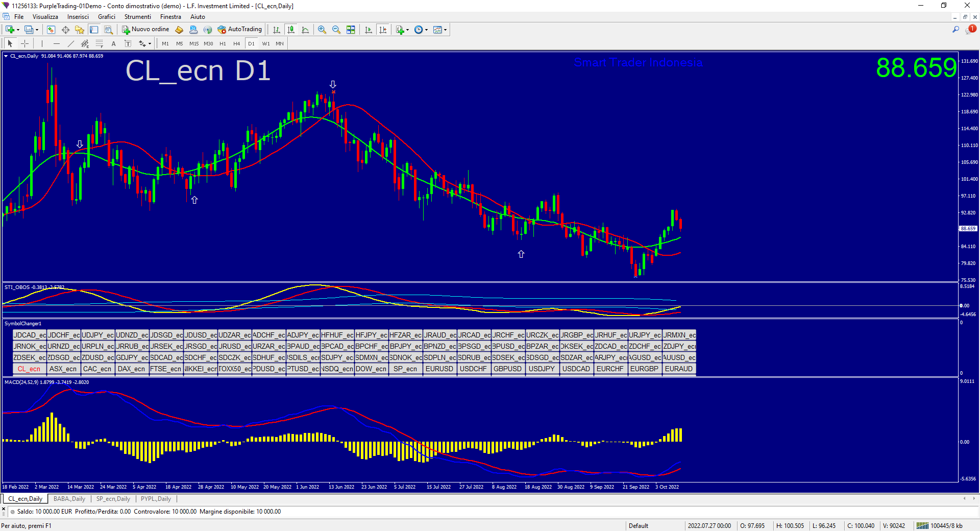Switch to the SP_ecn,Daily chart tab
980x531 pixels.
(113, 499)
